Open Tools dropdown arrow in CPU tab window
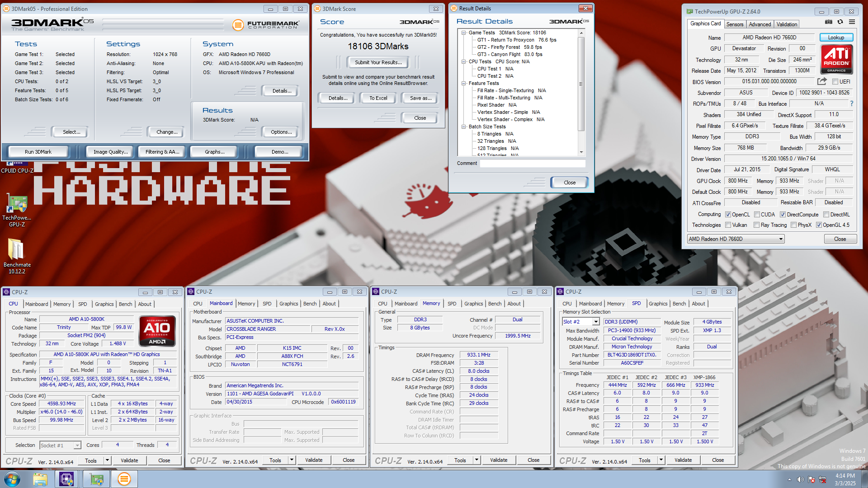The image size is (868, 488). pos(107,460)
